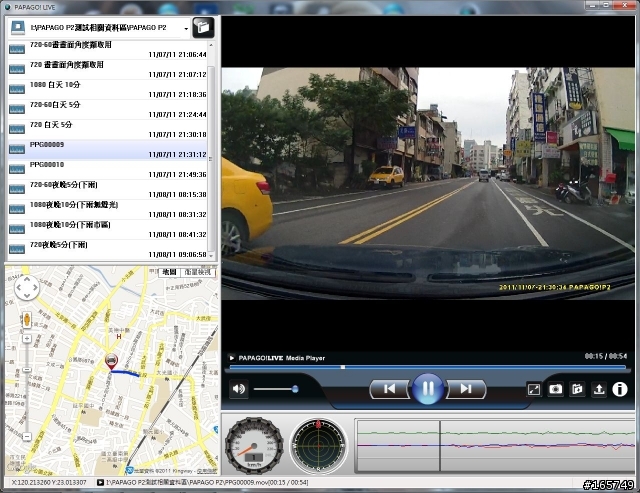Select recording dated 11/07/11 21:07:12

pos(109,69)
